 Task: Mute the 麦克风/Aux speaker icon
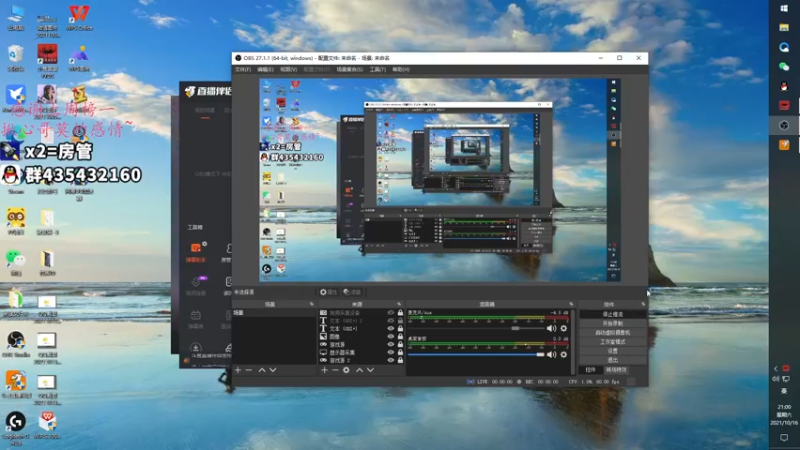click(552, 328)
